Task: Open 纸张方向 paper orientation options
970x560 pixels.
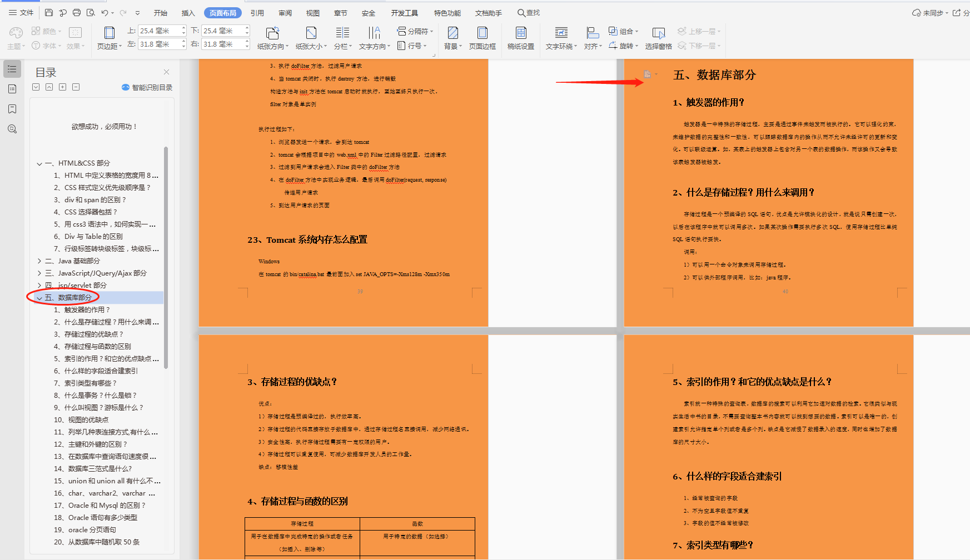Action: [x=273, y=38]
